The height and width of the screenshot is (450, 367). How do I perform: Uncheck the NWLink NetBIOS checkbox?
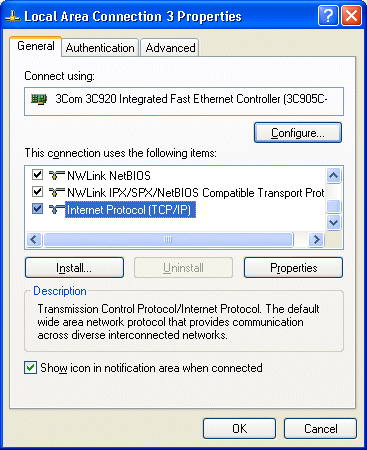(37, 174)
